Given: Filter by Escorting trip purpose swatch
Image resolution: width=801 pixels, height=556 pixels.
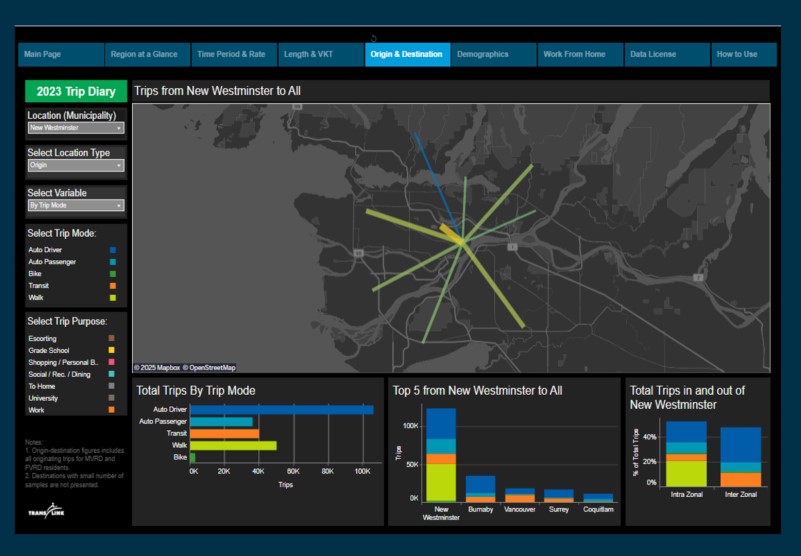Looking at the screenshot, I should pos(112,338).
